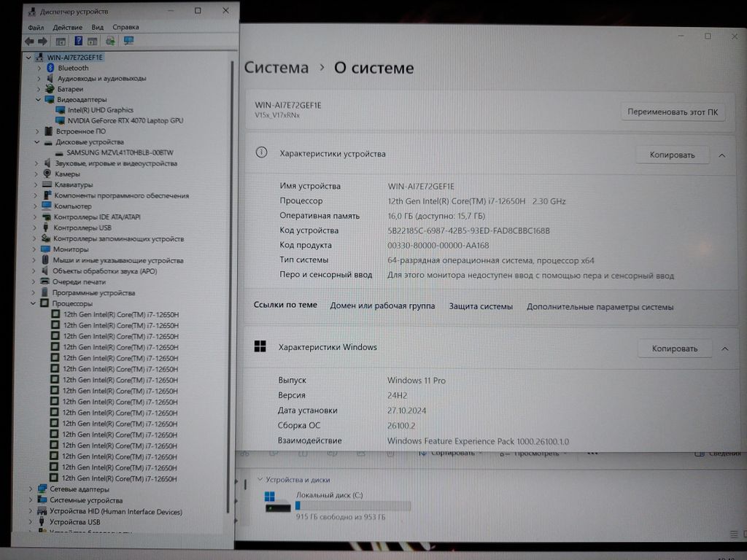The image size is (747, 560).
Task: Collapse the Видеоадаптеры category
Action: pos(39,99)
